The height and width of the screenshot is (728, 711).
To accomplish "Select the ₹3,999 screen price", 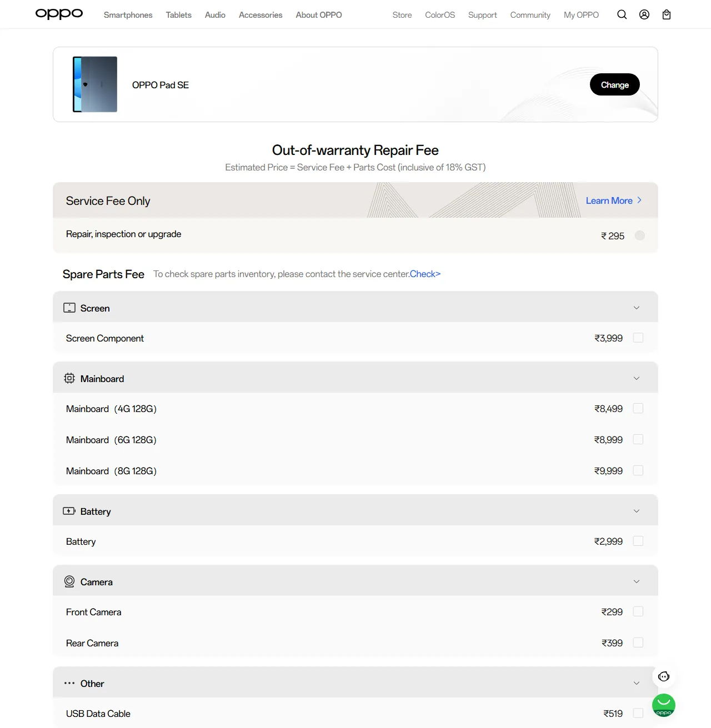I will (608, 338).
